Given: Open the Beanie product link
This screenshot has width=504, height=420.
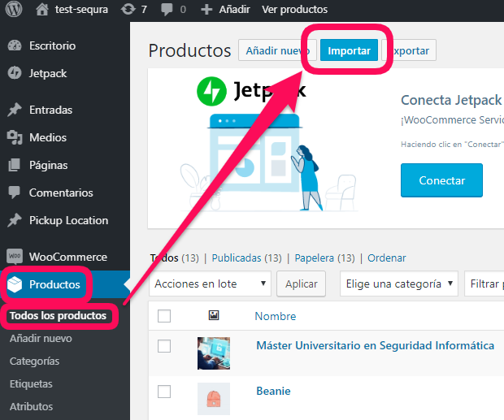Looking at the screenshot, I should pyautogui.click(x=273, y=391).
